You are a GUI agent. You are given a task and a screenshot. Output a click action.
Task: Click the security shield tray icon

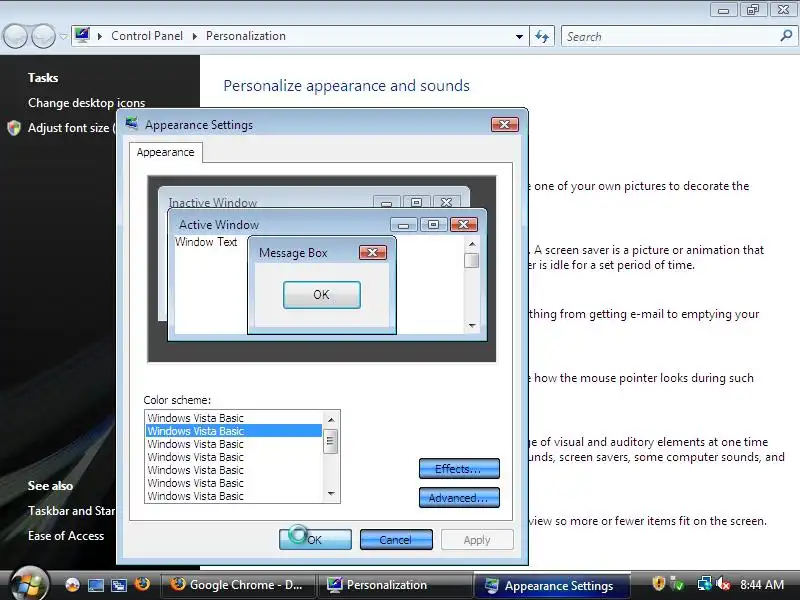tap(658, 584)
